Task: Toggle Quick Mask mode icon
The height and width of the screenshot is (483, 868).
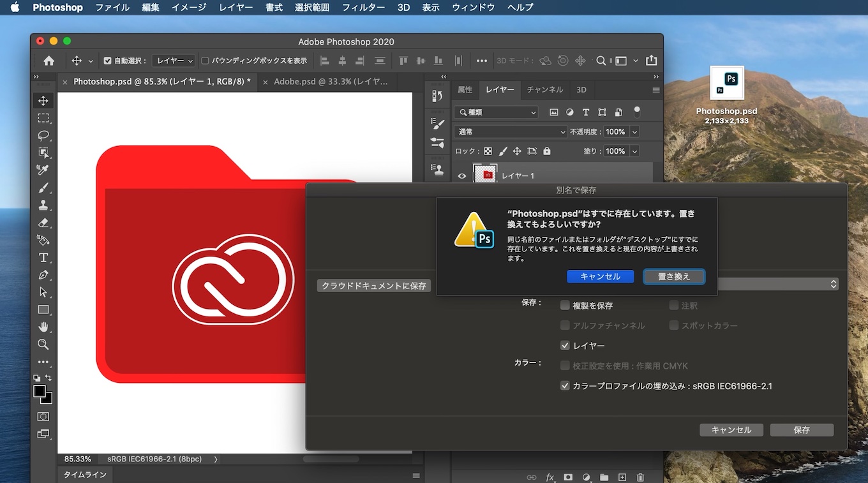Action: pyautogui.click(x=43, y=417)
